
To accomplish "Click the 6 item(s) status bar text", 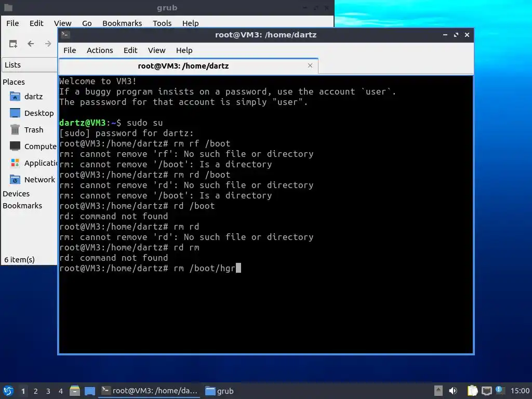I will coord(19,260).
